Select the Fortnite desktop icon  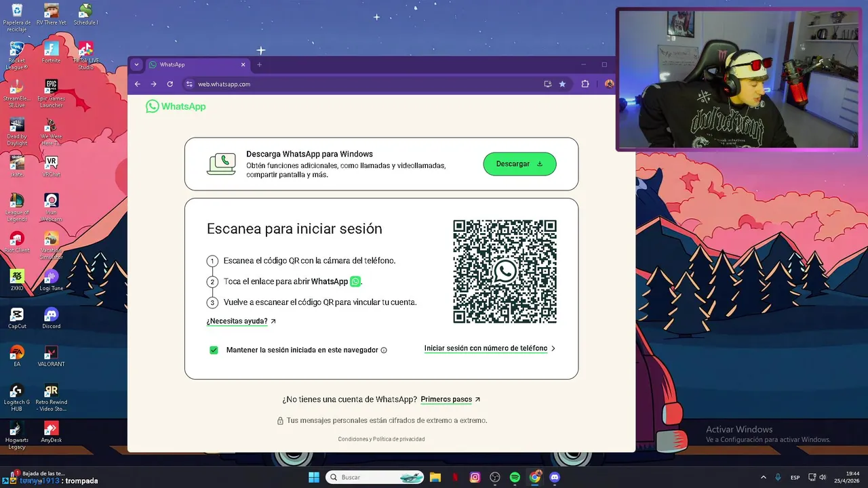(51, 53)
